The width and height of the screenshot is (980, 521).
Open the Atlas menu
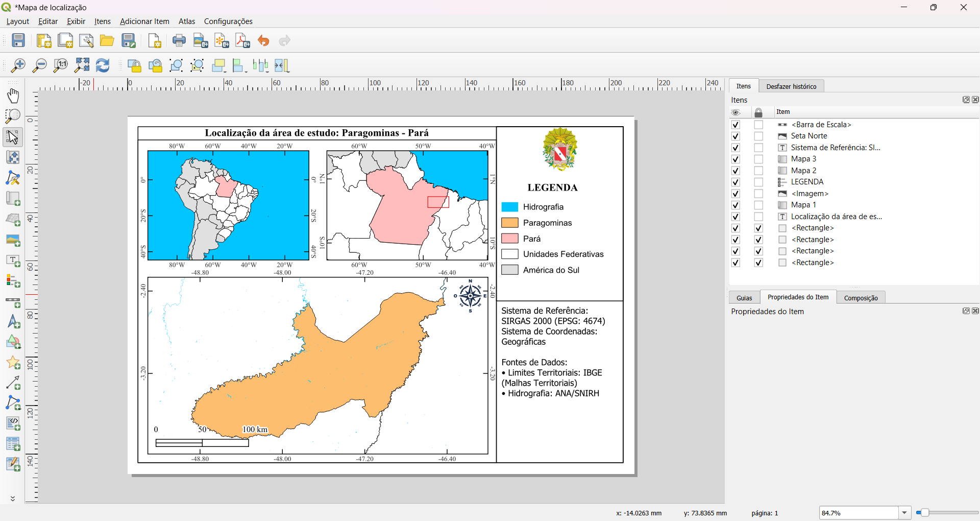[x=186, y=21]
